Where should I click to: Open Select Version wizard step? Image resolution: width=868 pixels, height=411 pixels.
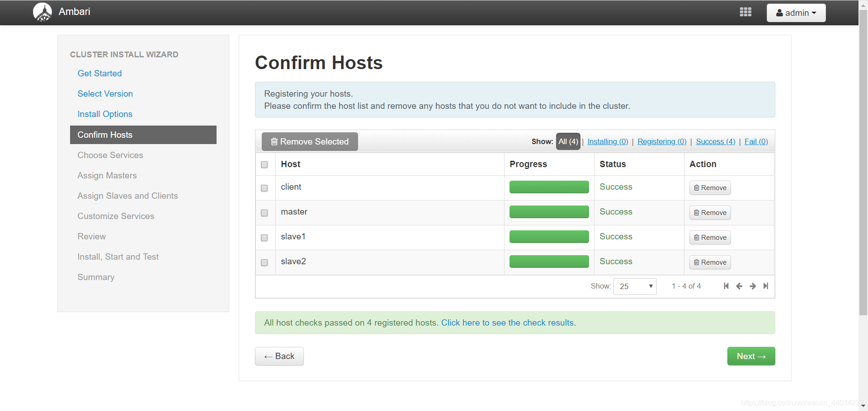(105, 93)
